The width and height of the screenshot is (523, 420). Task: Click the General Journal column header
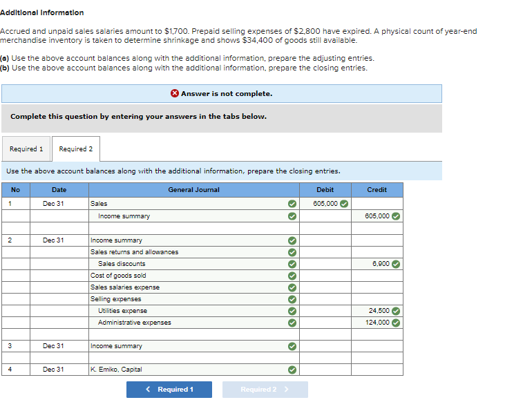point(194,190)
